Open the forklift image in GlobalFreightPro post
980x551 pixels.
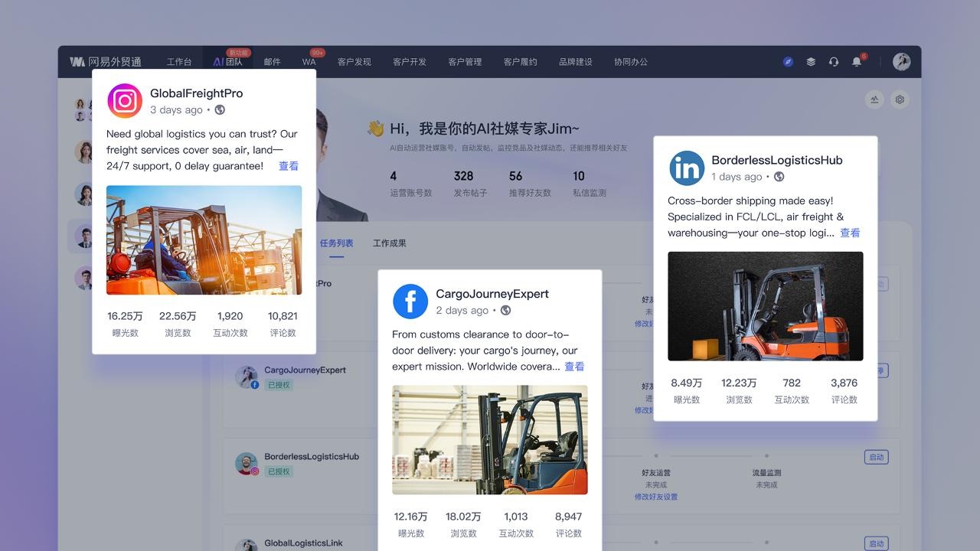coord(204,240)
